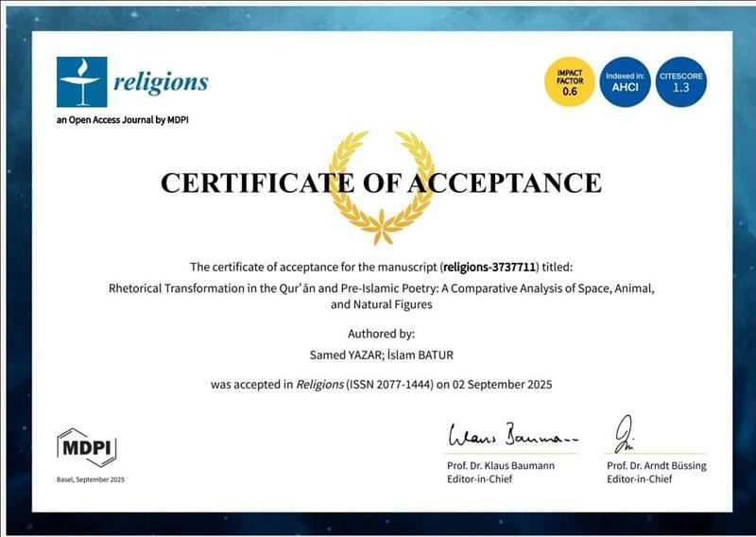Click the MDPI hexagon logo
756x537 pixels.
coord(87,447)
